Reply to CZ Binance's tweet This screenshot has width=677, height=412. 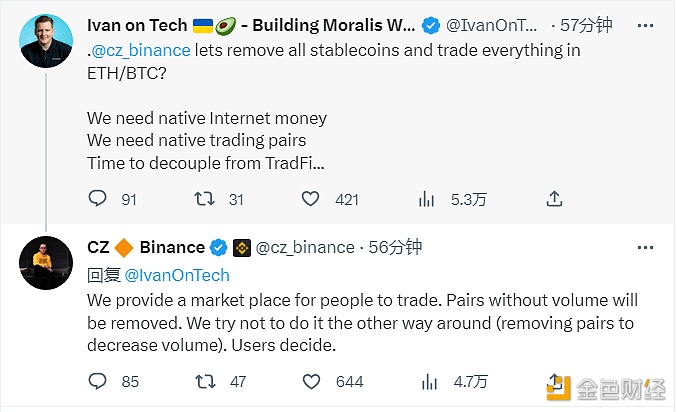(97, 380)
